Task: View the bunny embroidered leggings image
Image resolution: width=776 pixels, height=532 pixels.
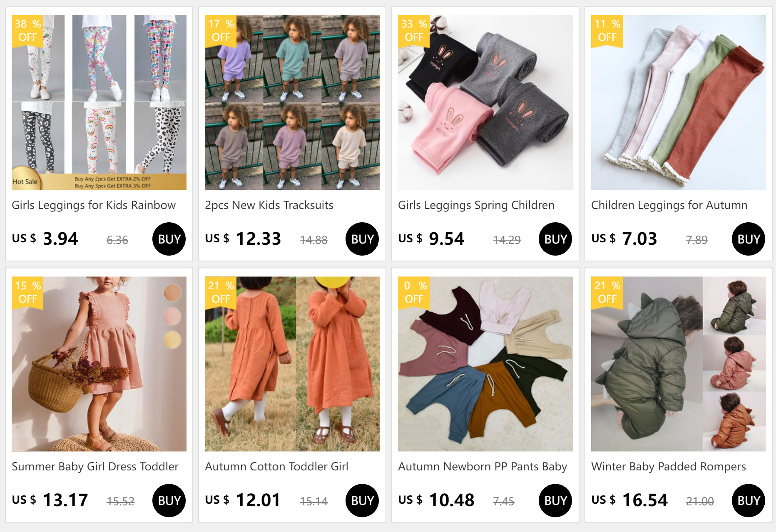Action: pyautogui.click(x=485, y=102)
